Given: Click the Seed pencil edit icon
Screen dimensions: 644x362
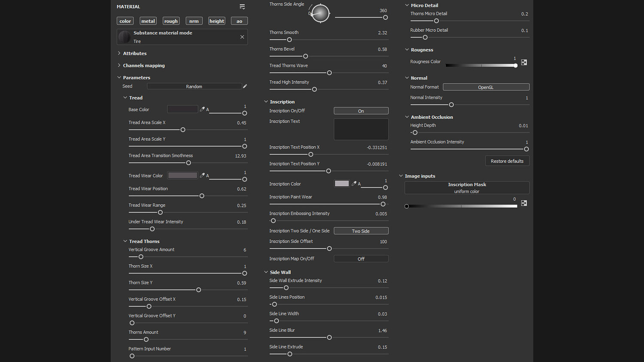Looking at the screenshot, I should (245, 86).
